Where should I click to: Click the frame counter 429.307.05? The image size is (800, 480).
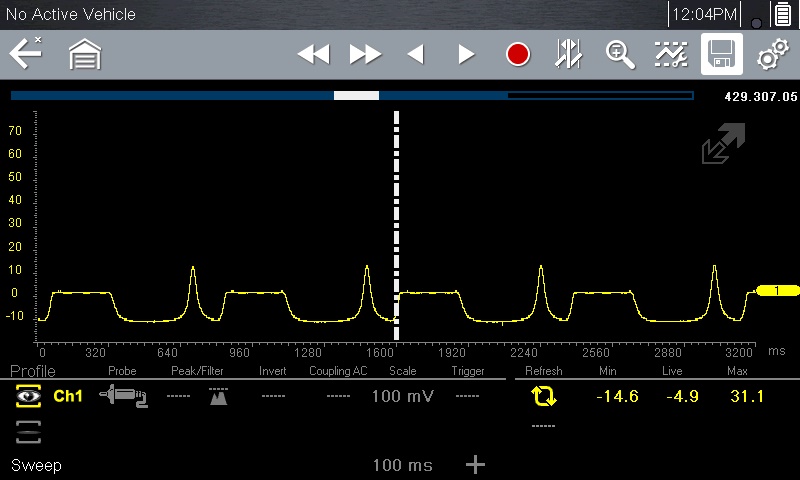click(761, 97)
